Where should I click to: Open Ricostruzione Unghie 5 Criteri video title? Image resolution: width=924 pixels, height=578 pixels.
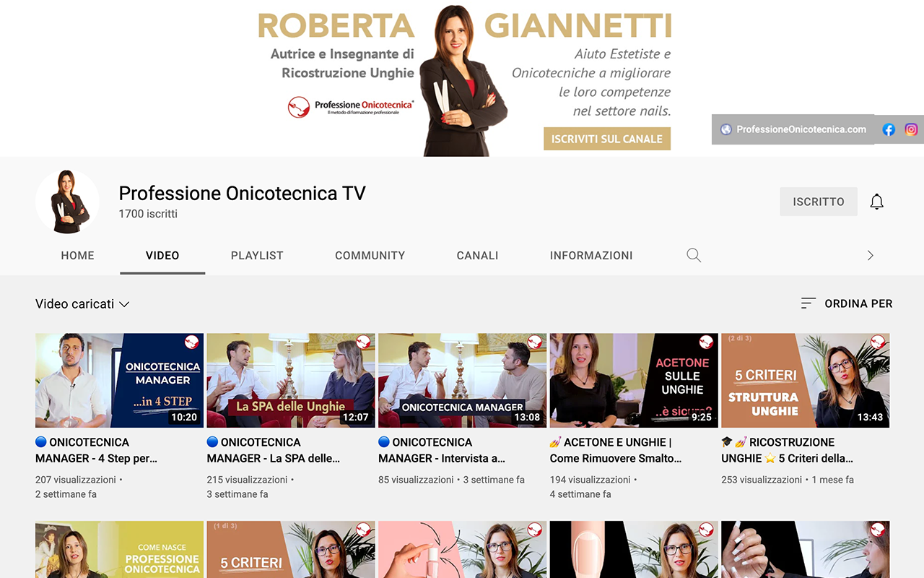[x=788, y=450]
